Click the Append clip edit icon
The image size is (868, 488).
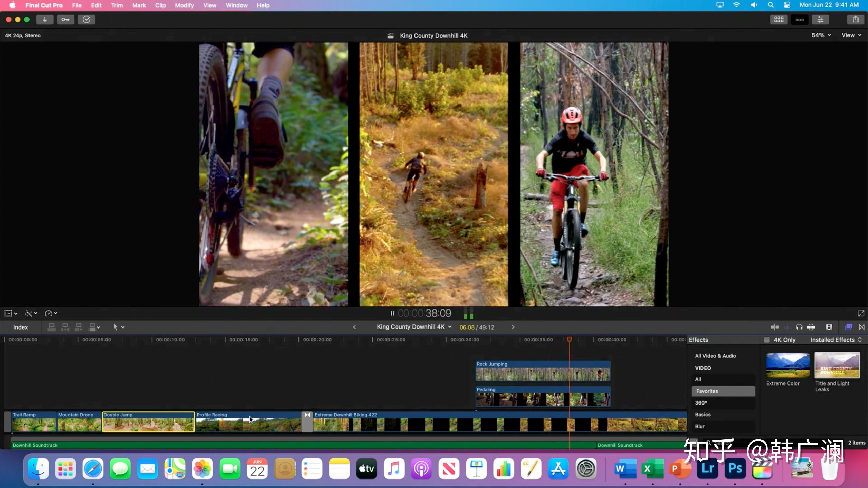click(x=78, y=327)
